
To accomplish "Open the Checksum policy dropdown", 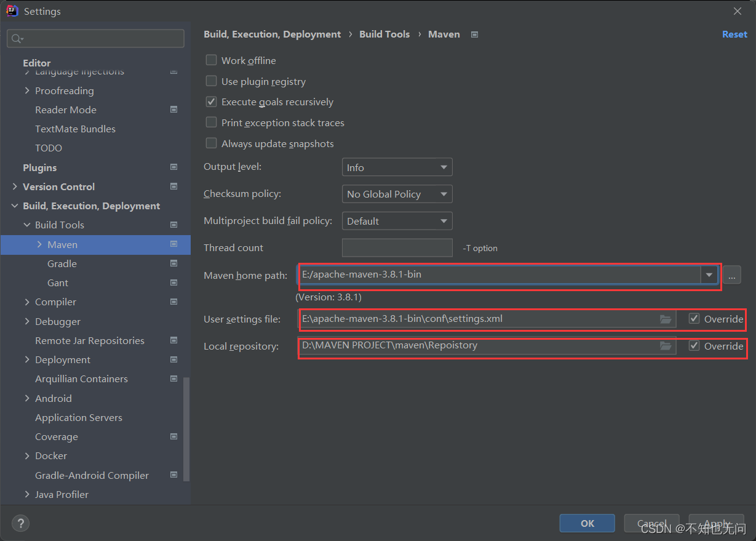I will (397, 194).
